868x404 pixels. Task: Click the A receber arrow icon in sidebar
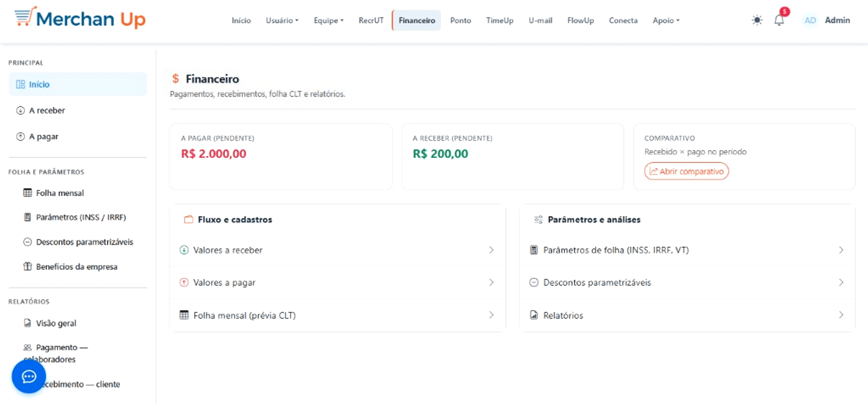(21, 110)
